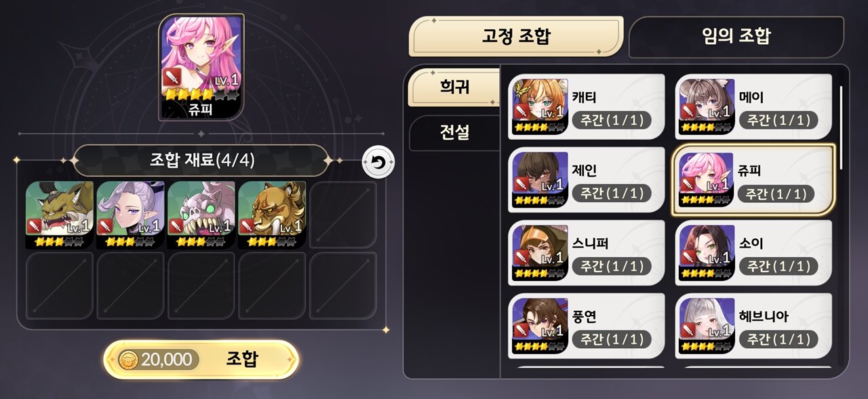The image size is (868, 399).
Task: Switch to the 고정 조합 tab
Action: (516, 36)
